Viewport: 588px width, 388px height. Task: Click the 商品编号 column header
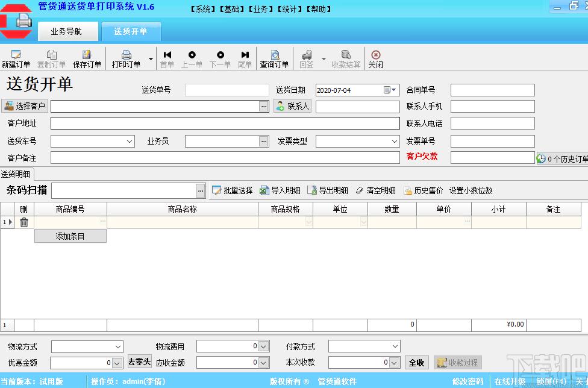pos(70,209)
